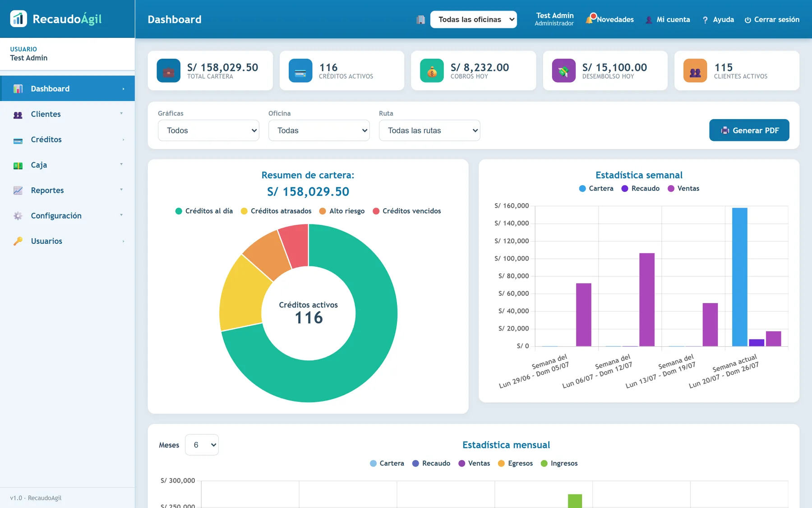812x508 pixels.
Task: Open the Gráficas dropdown showing Todos
Action: [208, 130]
